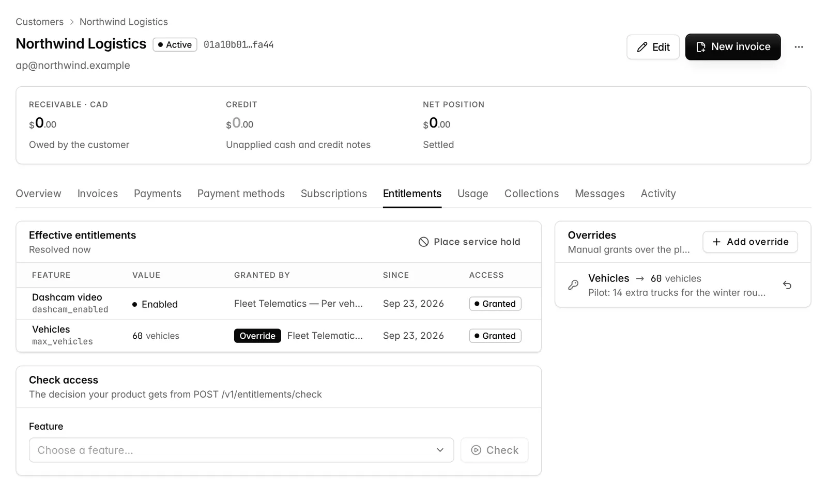This screenshot has width=827, height=504.
Task: Click customer ID 01a10b01…fa44
Action: (238, 45)
